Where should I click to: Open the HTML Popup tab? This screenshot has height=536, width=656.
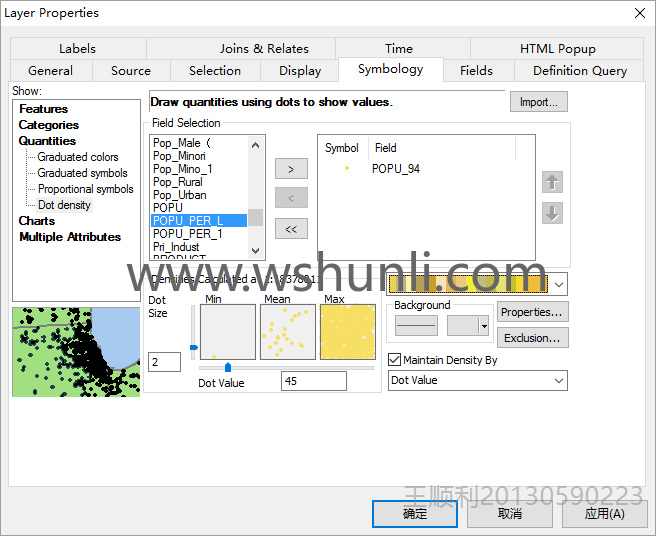[557, 49]
